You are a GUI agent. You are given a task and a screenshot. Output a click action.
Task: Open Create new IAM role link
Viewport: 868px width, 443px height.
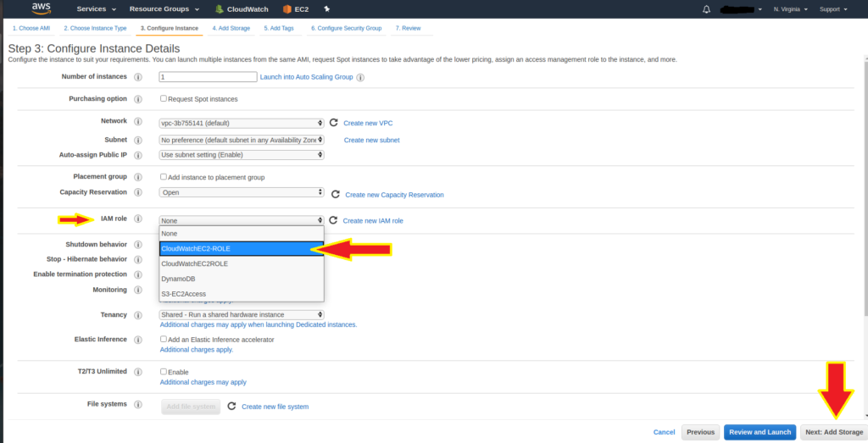373,220
